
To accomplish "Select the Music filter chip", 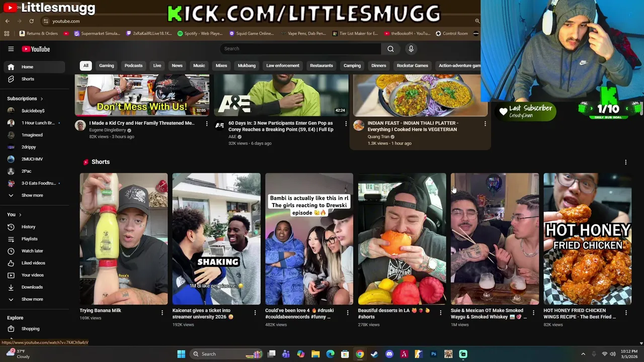I will 199,65.
